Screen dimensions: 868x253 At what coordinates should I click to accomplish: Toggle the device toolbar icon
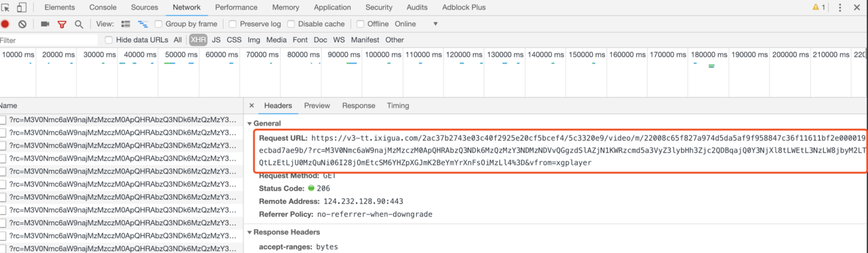(x=22, y=7)
